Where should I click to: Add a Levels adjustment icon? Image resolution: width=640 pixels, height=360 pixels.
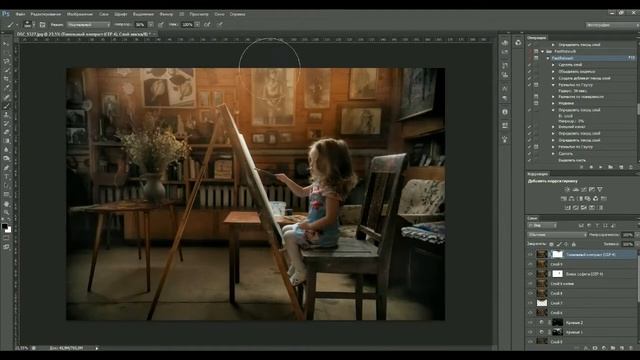point(576,189)
